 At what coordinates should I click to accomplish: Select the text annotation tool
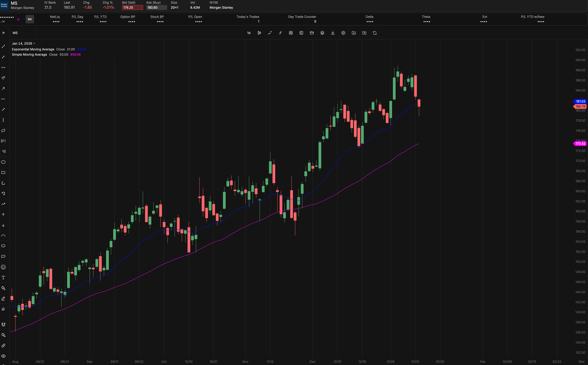coord(4,277)
